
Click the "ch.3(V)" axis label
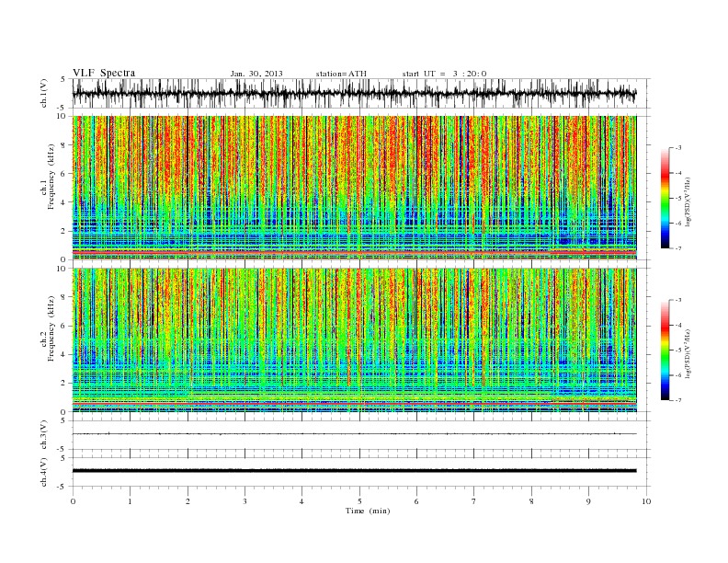pos(44,435)
